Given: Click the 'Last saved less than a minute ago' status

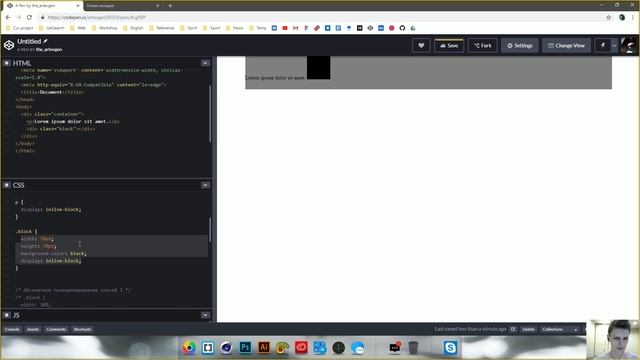Looking at the screenshot, I should tap(470, 329).
